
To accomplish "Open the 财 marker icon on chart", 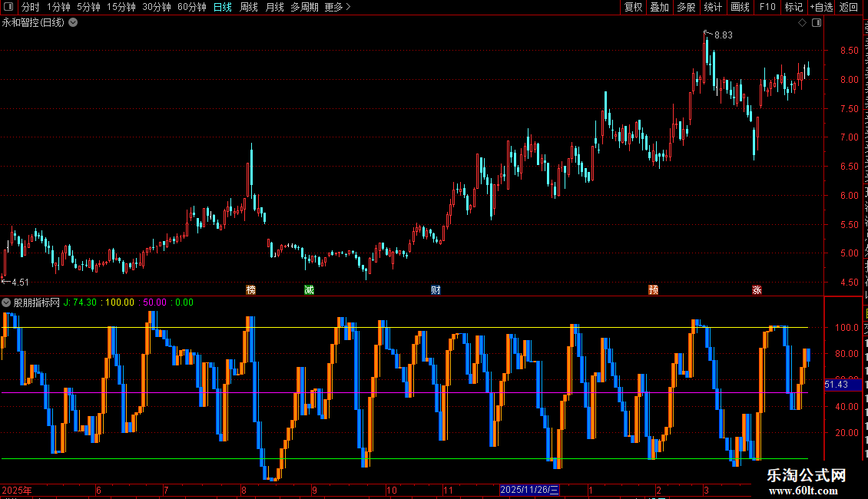I will (x=436, y=290).
